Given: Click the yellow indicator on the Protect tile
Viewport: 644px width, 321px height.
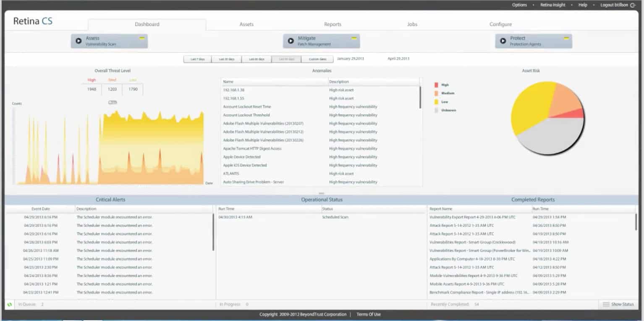Looking at the screenshot, I should (566, 38).
